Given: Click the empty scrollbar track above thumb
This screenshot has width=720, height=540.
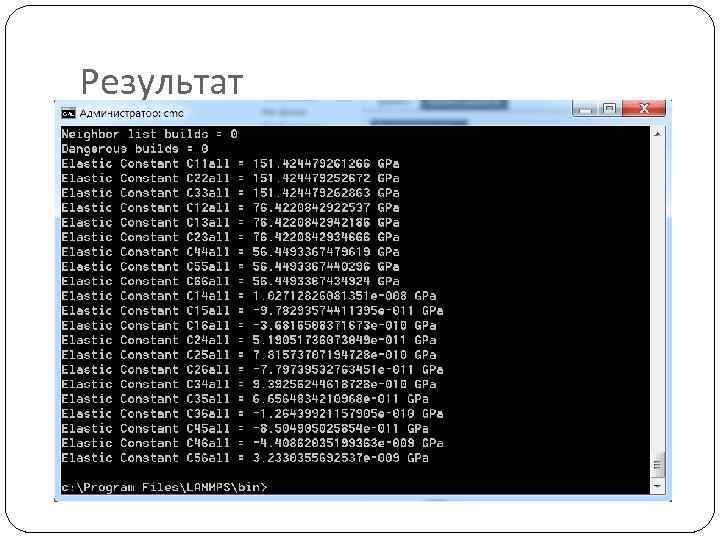Looking at the screenshot, I should point(657,296).
